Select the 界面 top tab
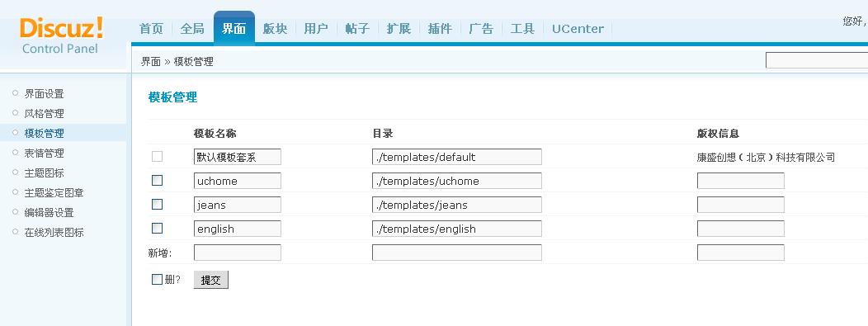This screenshot has height=326, width=868. point(234,28)
